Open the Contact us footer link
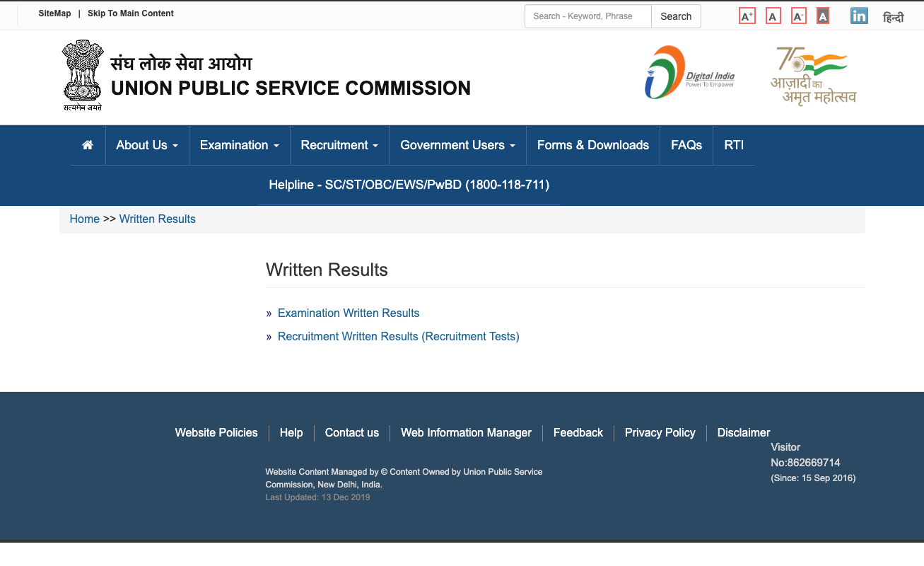The width and height of the screenshot is (924, 566). point(352,432)
